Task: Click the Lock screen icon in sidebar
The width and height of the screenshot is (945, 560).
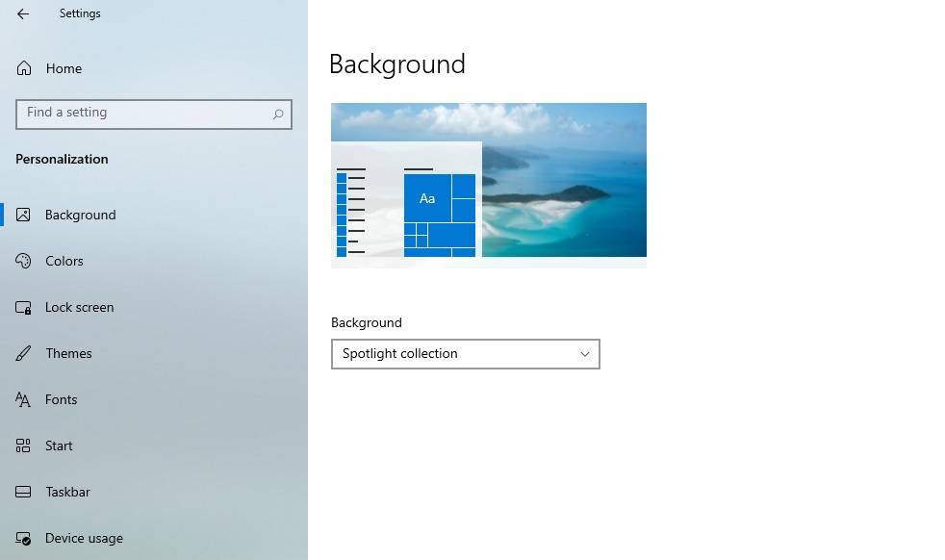Action: coord(23,307)
